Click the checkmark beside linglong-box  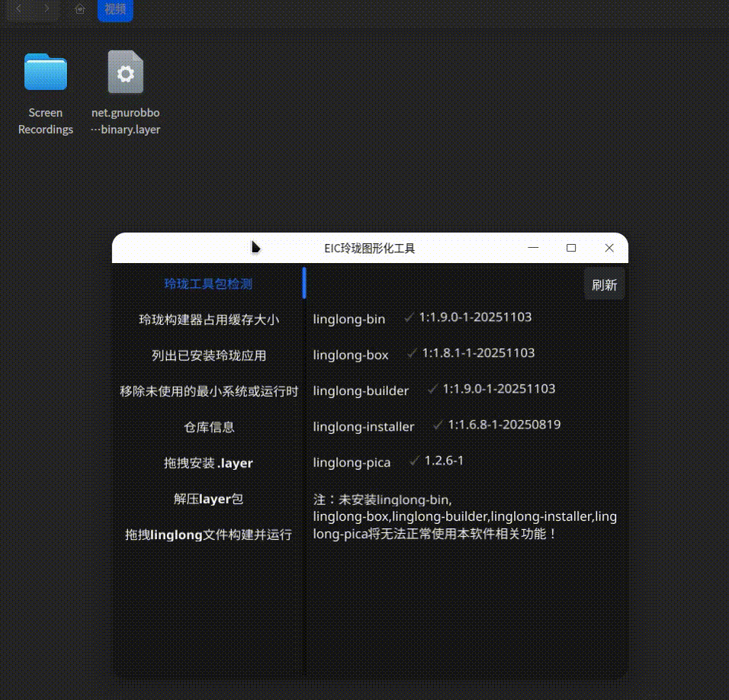coord(412,353)
